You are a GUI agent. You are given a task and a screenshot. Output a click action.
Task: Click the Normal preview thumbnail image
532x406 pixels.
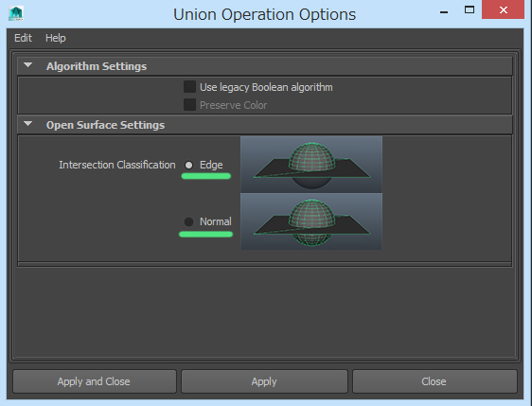click(x=311, y=221)
